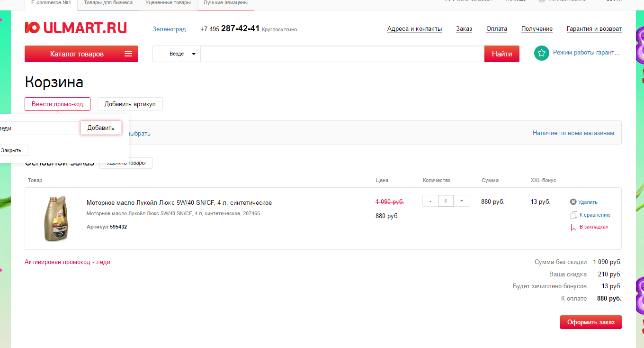The width and height of the screenshot is (644, 348).
Task: Click Добавить in the promo code popup
Action: [101, 128]
